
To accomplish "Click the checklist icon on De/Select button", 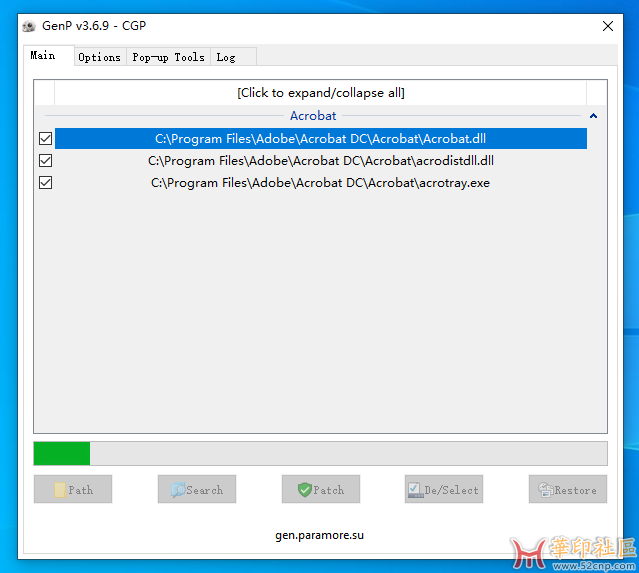I will (x=415, y=490).
